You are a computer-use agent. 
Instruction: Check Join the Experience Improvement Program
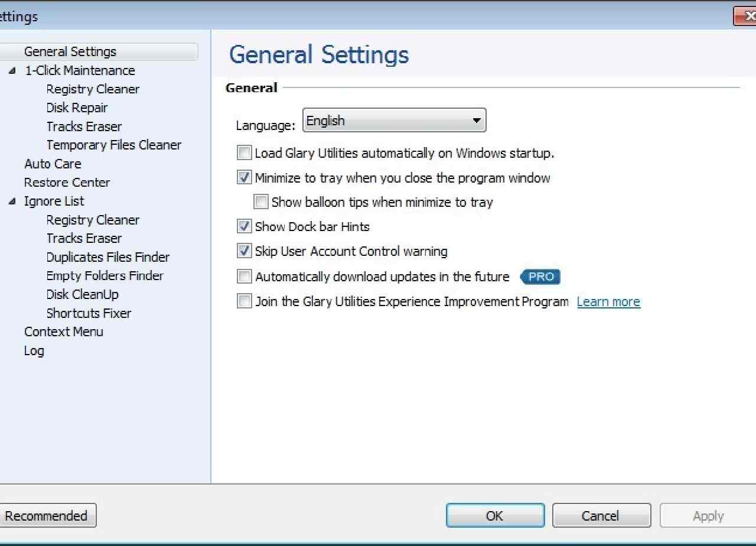[244, 301]
